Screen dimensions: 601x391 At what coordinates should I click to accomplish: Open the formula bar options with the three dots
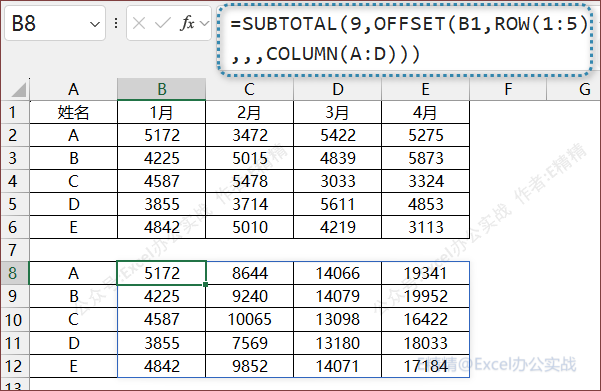pos(116,23)
